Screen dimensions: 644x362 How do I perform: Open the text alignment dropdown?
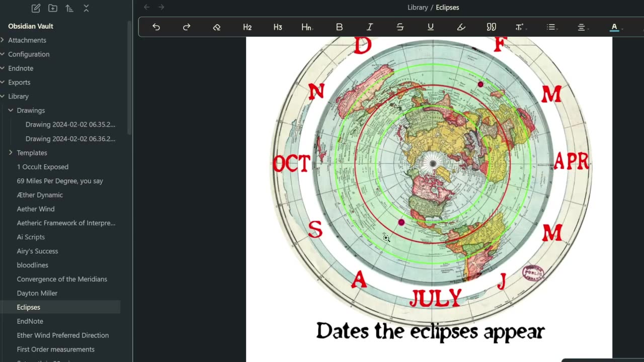(x=582, y=27)
